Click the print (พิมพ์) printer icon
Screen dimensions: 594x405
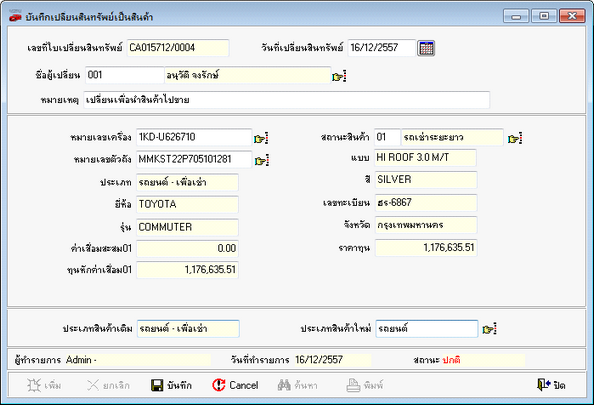[364, 385]
